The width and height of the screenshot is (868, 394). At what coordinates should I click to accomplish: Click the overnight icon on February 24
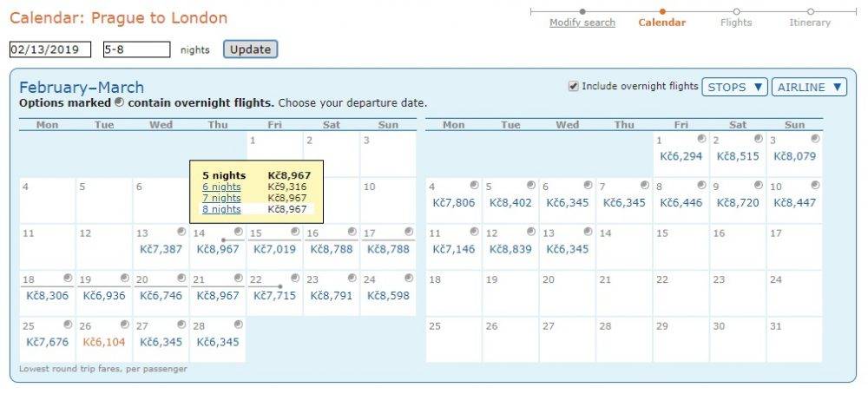click(x=408, y=278)
